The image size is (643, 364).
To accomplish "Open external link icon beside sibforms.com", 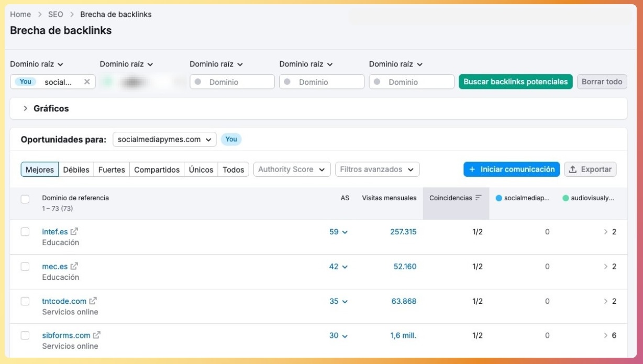I will coord(97,336).
